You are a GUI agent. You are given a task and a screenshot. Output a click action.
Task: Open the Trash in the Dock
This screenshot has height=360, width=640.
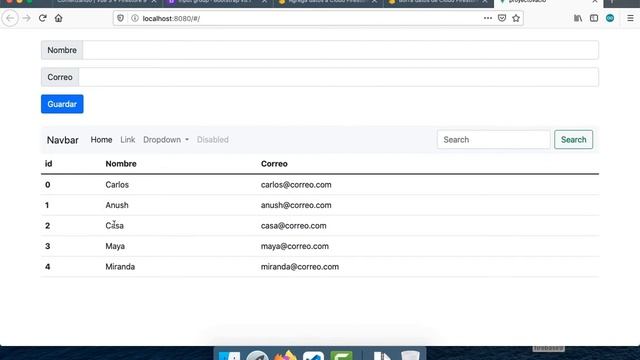click(410, 356)
